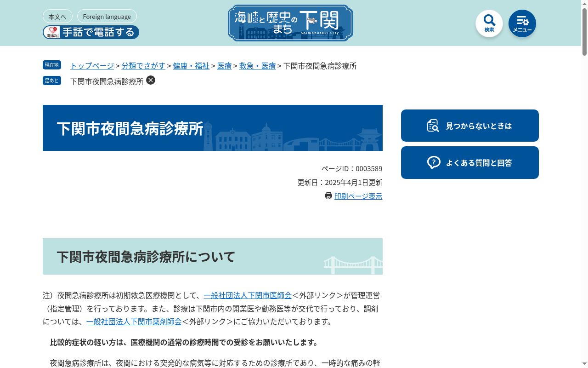
Task: Open 印刷ページ表示 print view link
Action: pos(358,196)
